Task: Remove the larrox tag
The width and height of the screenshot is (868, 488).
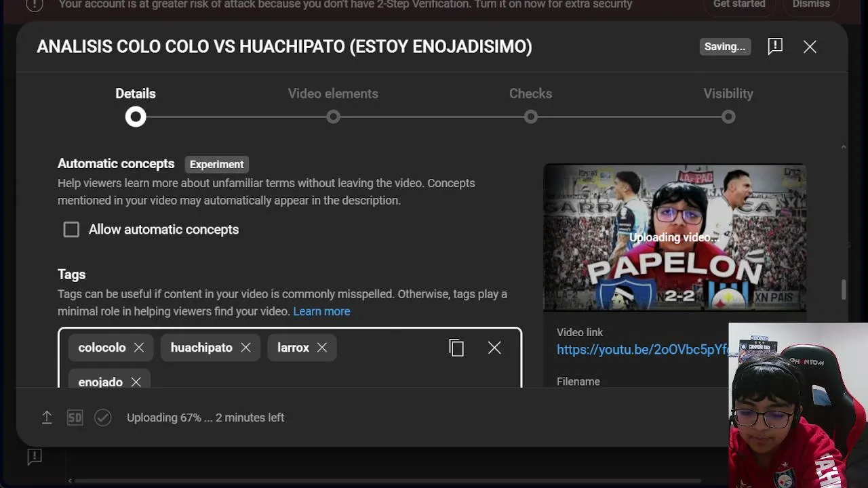Action: 322,347
